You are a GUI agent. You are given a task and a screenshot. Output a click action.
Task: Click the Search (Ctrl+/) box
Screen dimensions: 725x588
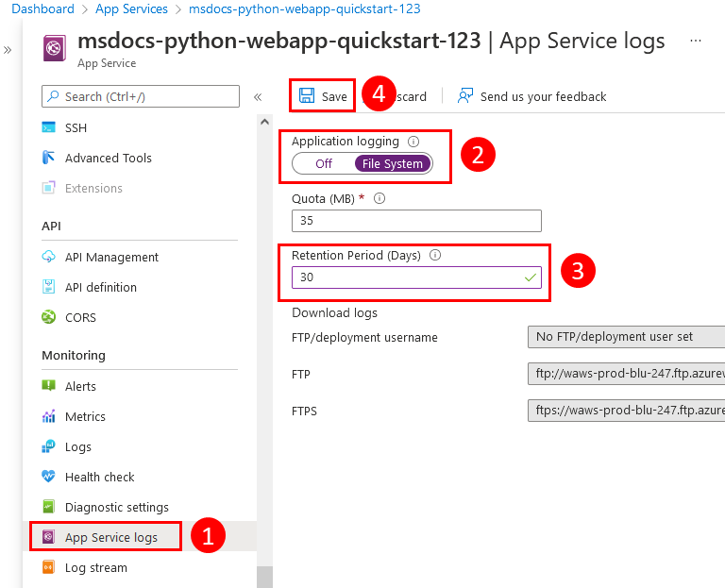pos(141,96)
